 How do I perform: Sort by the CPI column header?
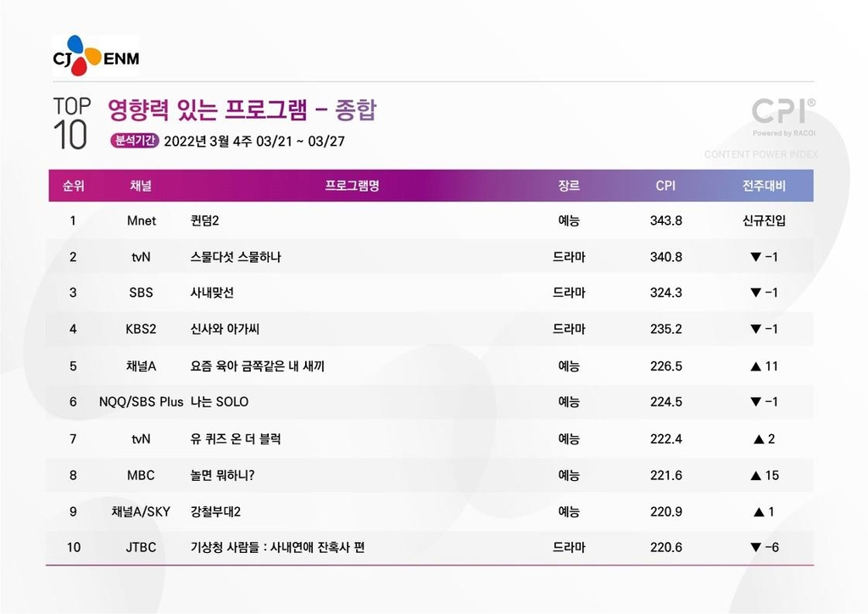(665, 186)
